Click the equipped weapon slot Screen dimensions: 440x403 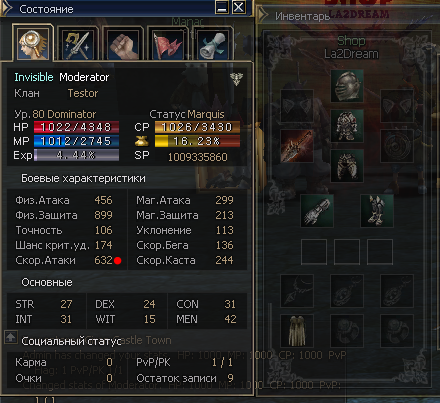point(297,146)
